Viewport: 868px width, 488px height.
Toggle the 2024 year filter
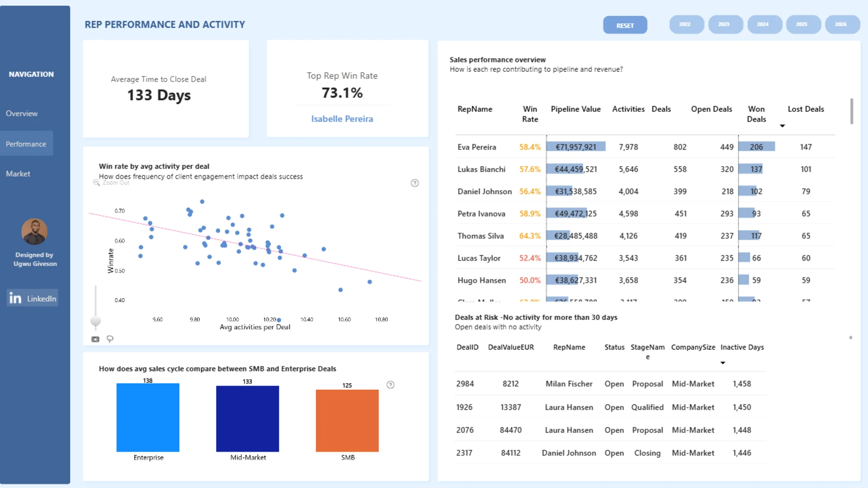click(x=764, y=24)
